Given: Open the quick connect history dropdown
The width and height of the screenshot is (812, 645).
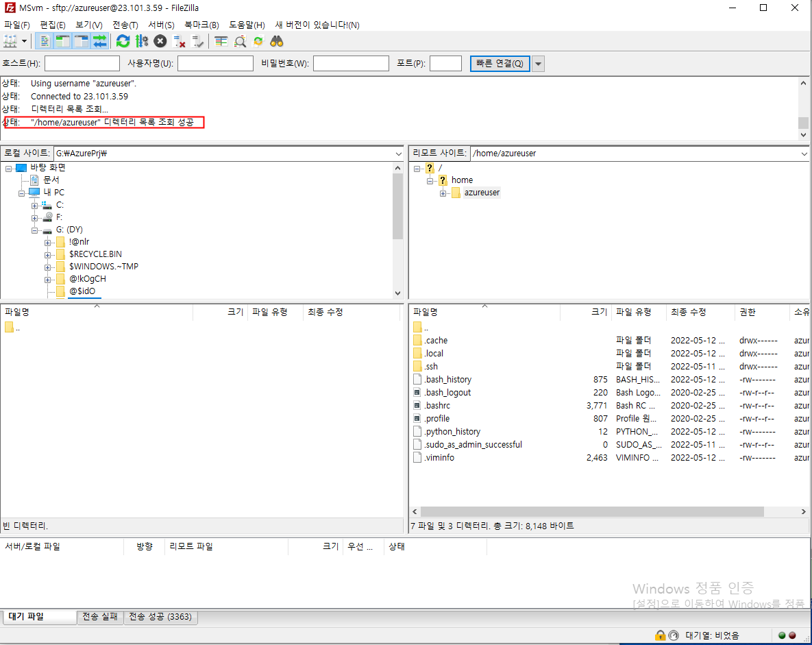Looking at the screenshot, I should click(x=538, y=64).
